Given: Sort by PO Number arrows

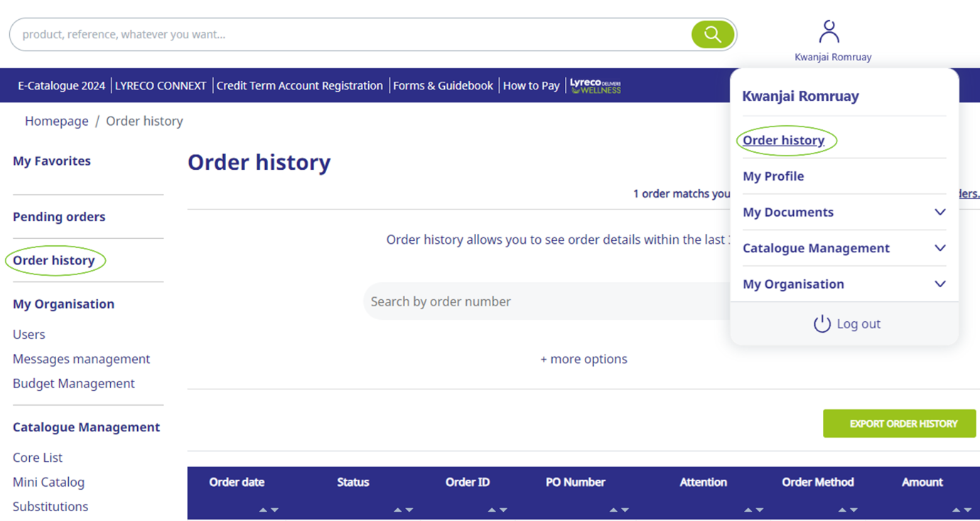Looking at the screenshot, I should 619,510.
